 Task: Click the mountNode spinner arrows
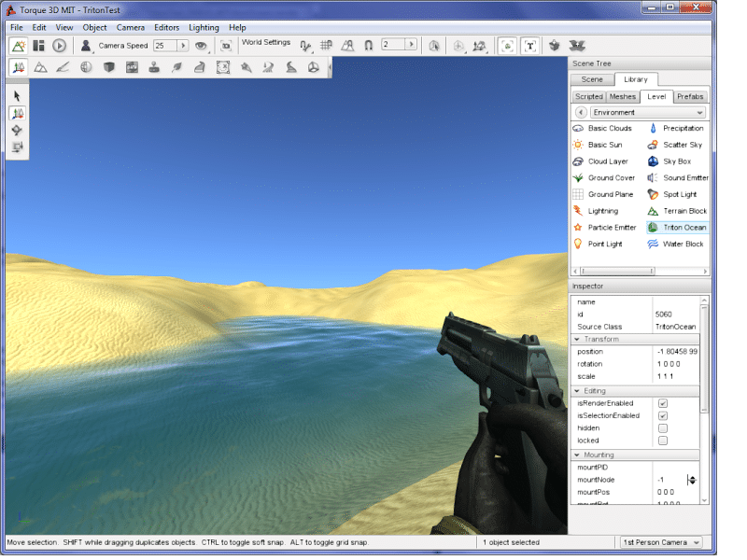click(692, 480)
